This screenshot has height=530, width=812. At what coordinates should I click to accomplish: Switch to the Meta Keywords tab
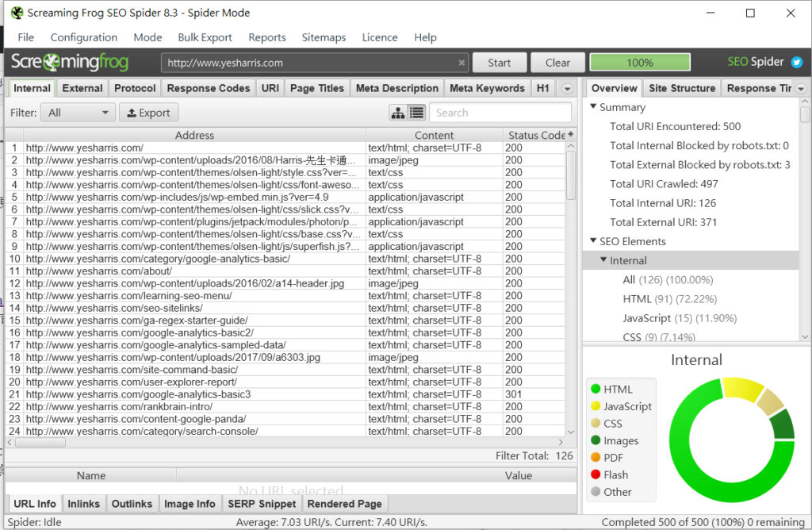tap(487, 88)
